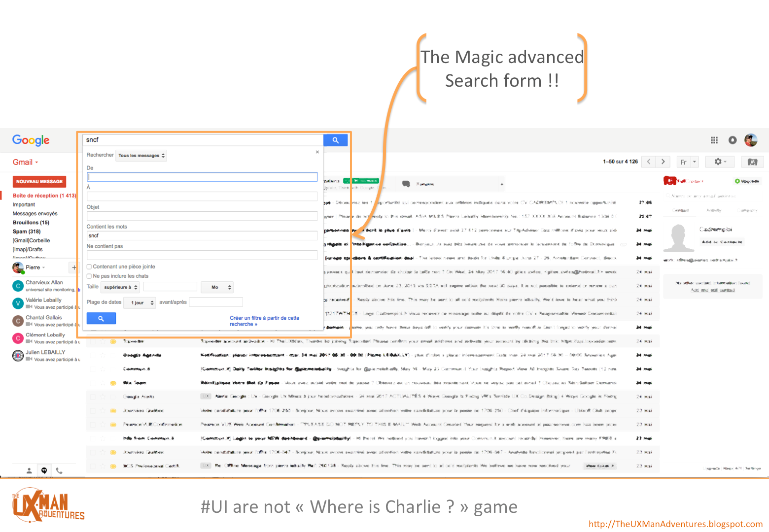Open Spam (318)
The image size is (769, 532).
[x=27, y=232]
